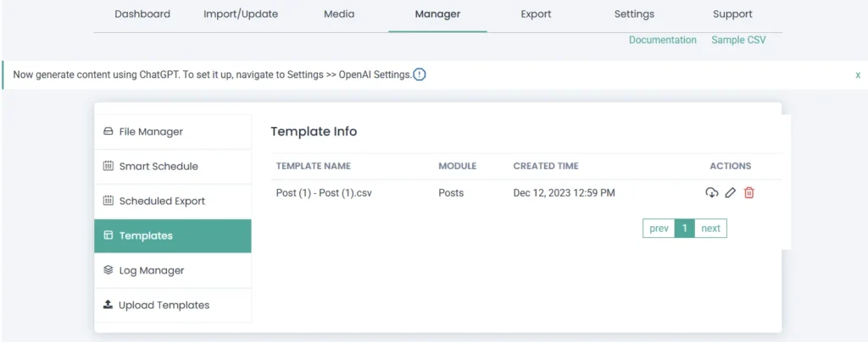The image size is (868, 342).
Task: Click the info icon in ChatGPT notice
Action: (x=420, y=74)
